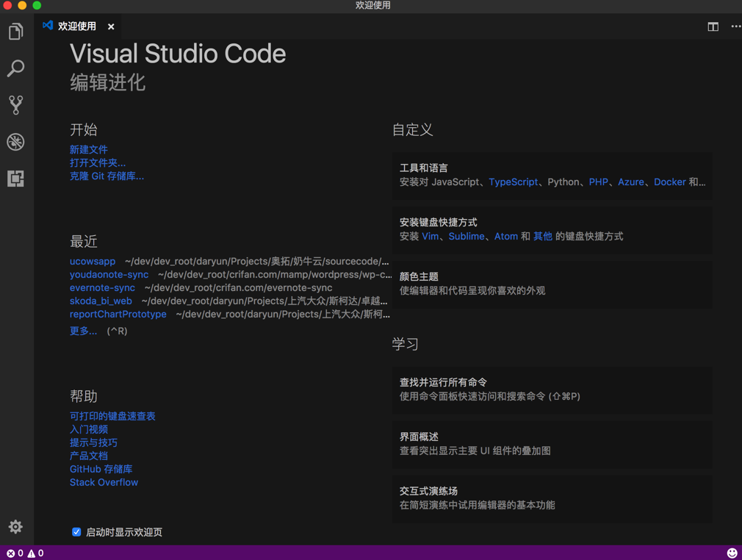This screenshot has width=742, height=560.
Task: Click the path beside evernote-sync
Action: [239, 288]
